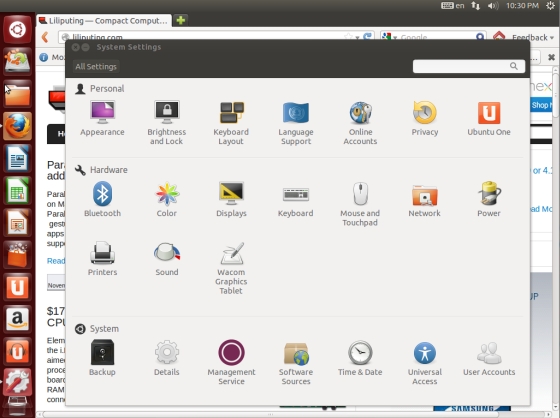Open Mouse and Touchpad settings
This screenshot has height=418, width=560.
click(360, 204)
